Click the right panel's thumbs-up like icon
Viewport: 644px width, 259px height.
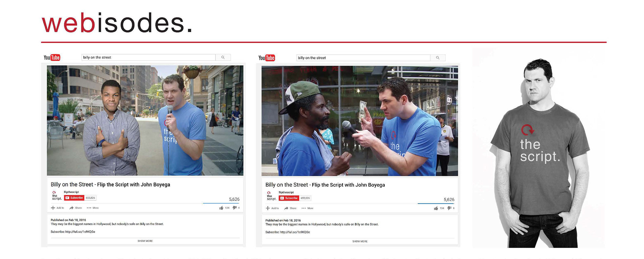click(x=436, y=208)
